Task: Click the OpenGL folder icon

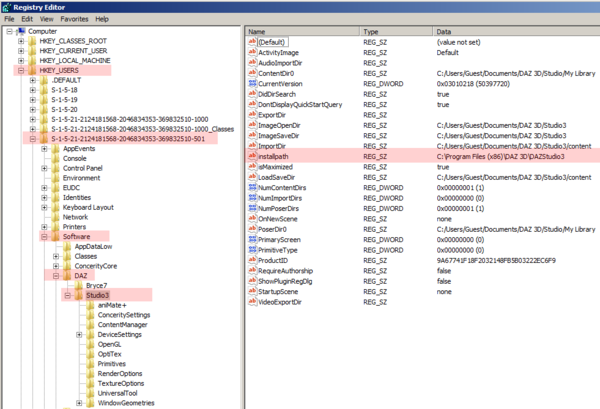Action: point(90,344)
